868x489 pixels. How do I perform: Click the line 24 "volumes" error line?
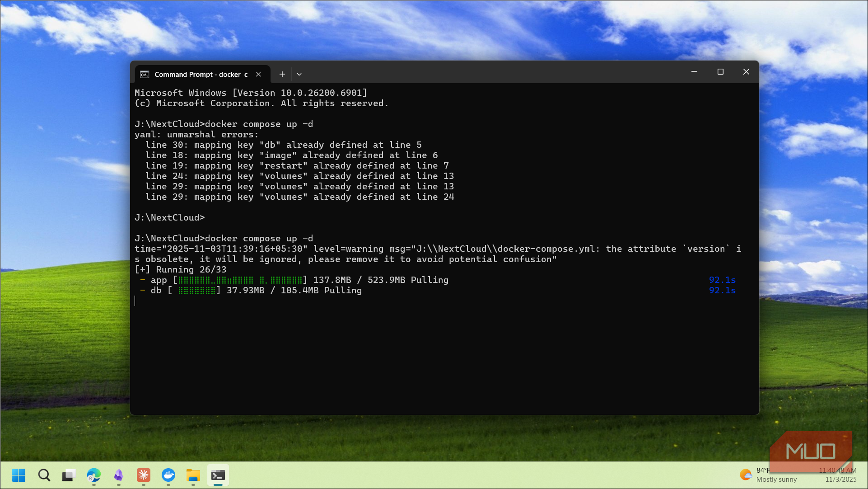[x=300, y=176]
